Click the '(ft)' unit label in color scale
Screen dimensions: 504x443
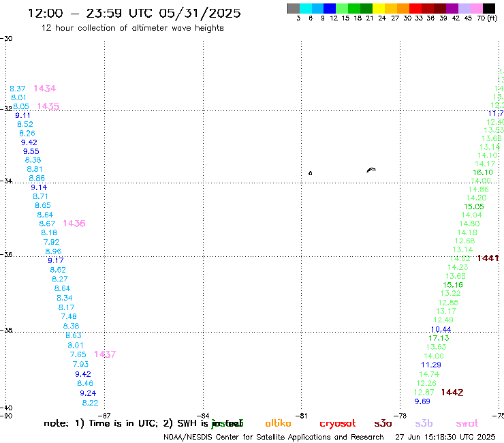coord(492,18)
